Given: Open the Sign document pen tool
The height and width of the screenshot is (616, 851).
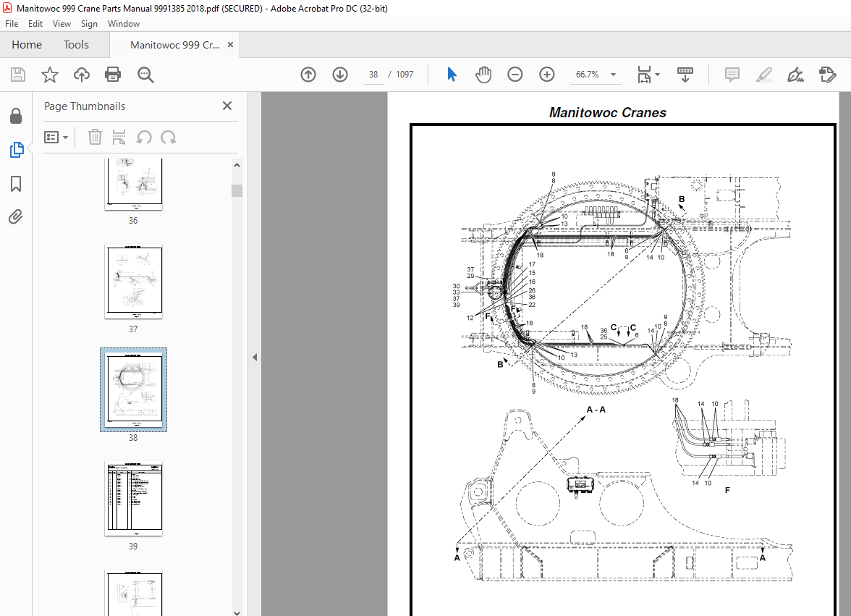Looking at the screenshot, I should [796, 75].
